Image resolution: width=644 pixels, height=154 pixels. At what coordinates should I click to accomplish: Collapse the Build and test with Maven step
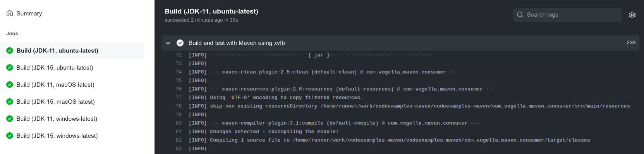168,43
